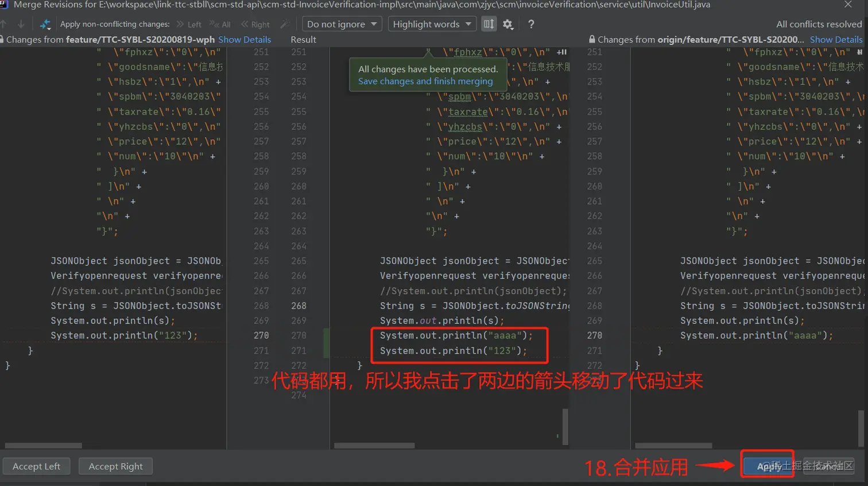This screenshot has height=486, width=868.
Task: Go to previous difference using the up arrow
Action: [3, 24]
